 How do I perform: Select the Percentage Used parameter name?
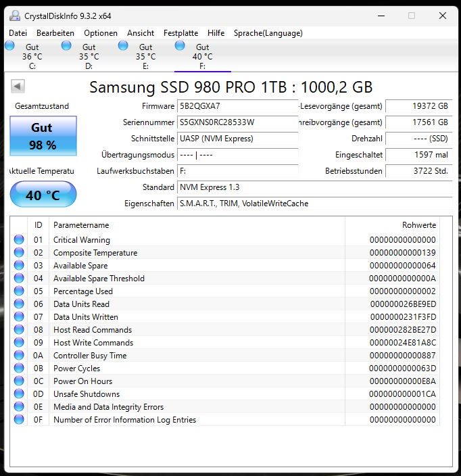point(83,291)
